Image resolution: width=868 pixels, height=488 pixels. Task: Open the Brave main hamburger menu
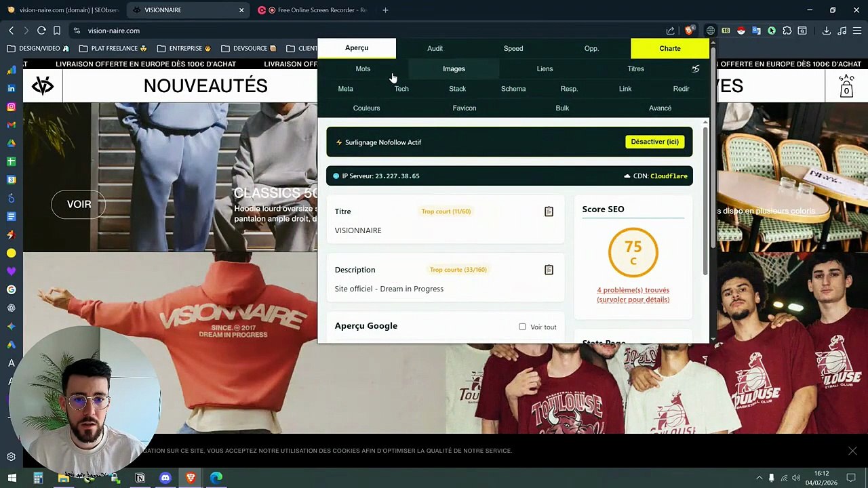tap(857, 30)
